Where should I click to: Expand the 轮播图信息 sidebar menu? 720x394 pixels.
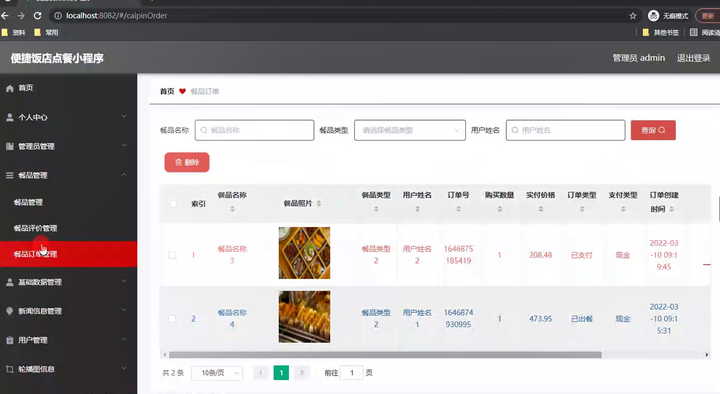click(68, 369)
